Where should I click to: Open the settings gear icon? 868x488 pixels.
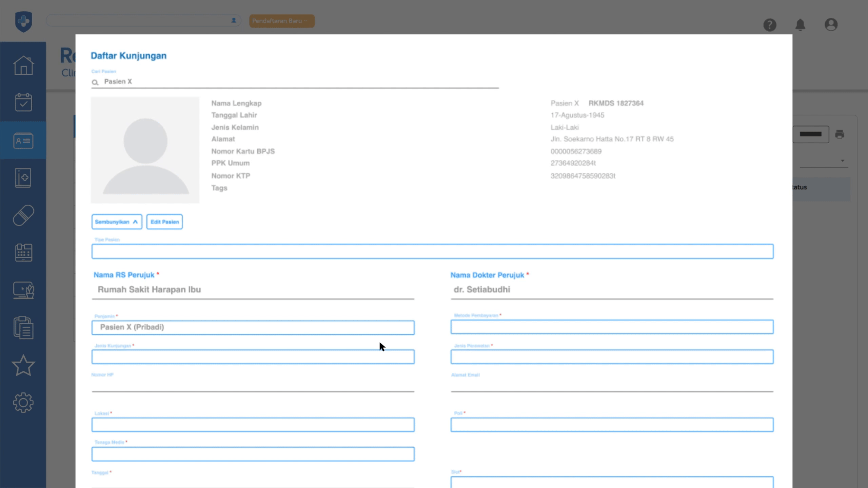point(23,403)
